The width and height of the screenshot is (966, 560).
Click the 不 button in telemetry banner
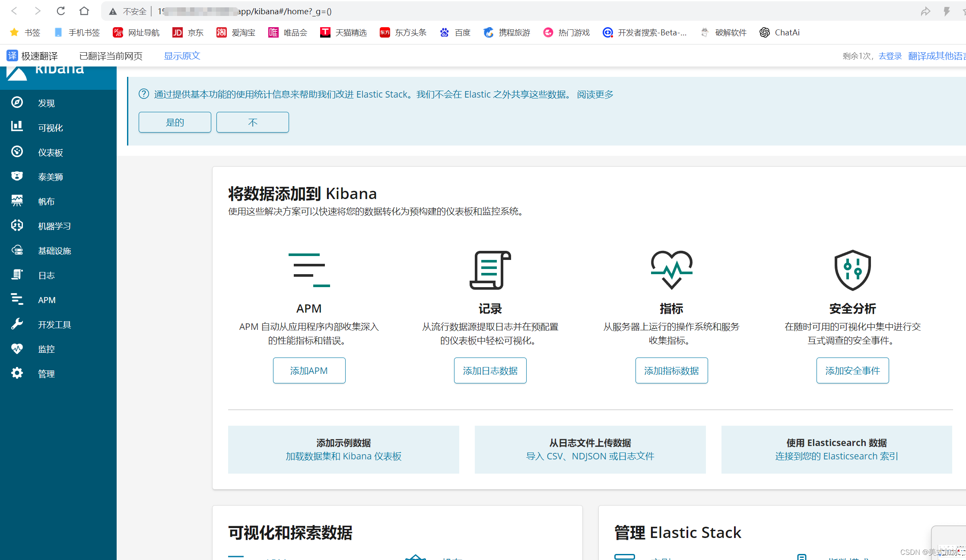253,122
